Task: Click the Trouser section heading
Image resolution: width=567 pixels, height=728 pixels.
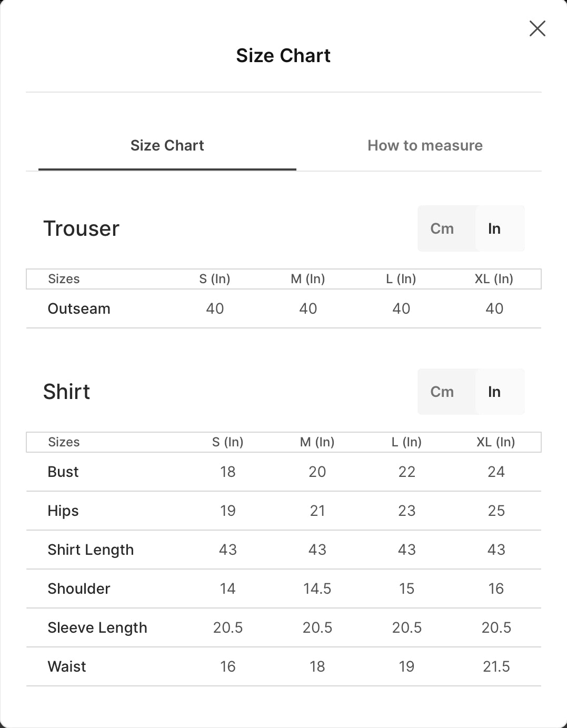Action: click(x=82, y=228)
